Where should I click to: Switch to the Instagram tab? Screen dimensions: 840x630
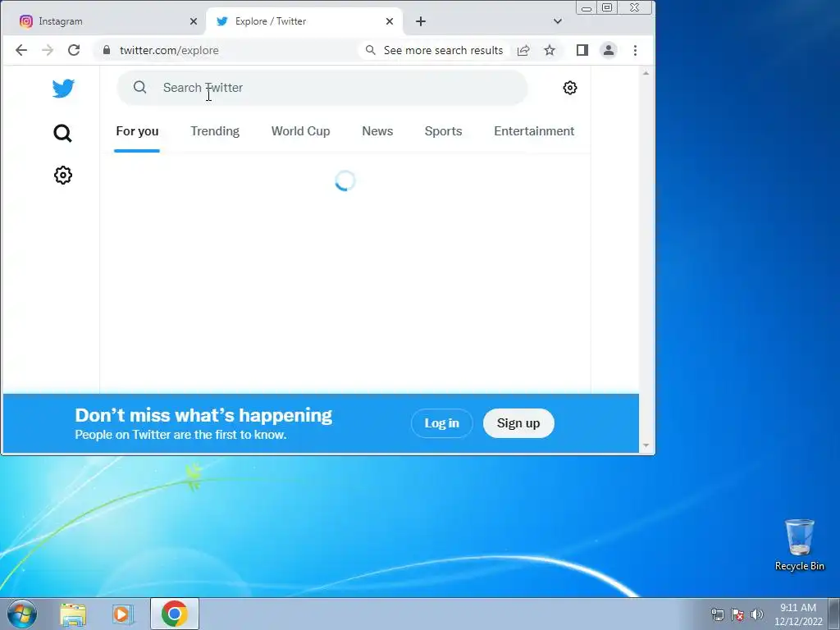(104, 21)
